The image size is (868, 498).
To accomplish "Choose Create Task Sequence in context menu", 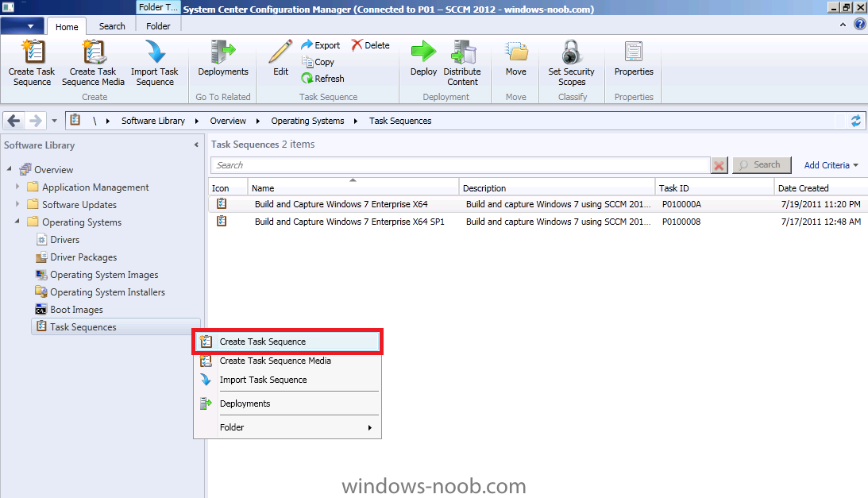I will tap(287, 342).
